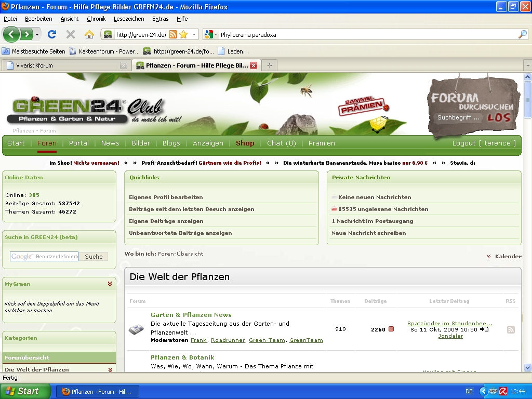Click the Firefox reload page icon

(52, 35)
